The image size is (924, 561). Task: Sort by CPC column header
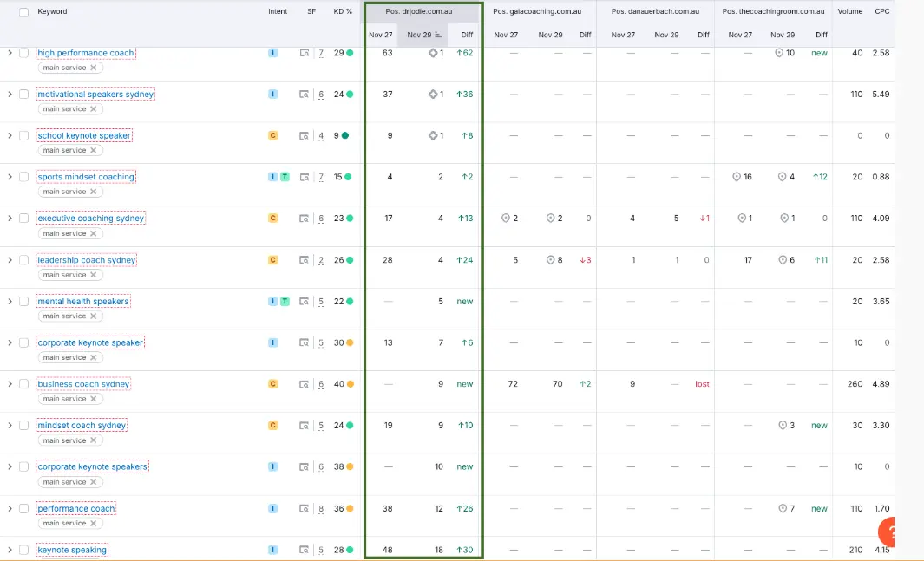pyautogui.click(x=882, y=11)
